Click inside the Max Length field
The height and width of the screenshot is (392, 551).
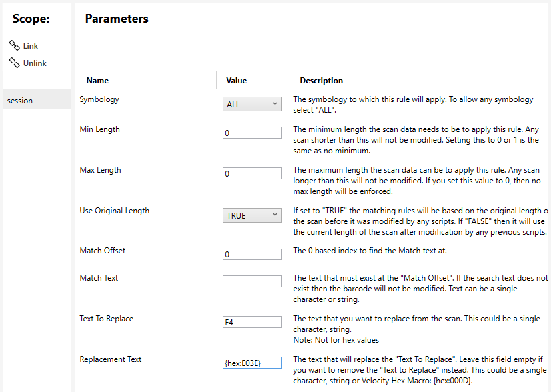point(251,173)
